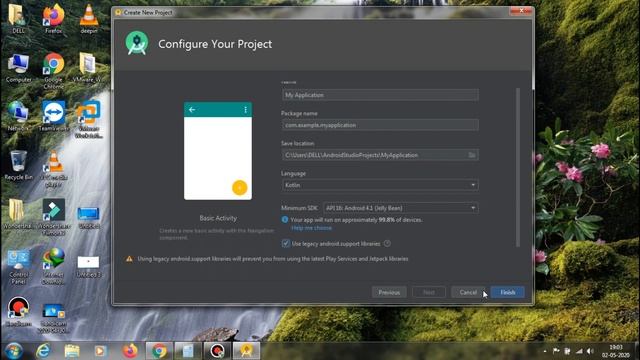The width and height of the screenshot is (640, 360).
Task: Show hidden system tray icons arrow
Action: pos(545,351)
